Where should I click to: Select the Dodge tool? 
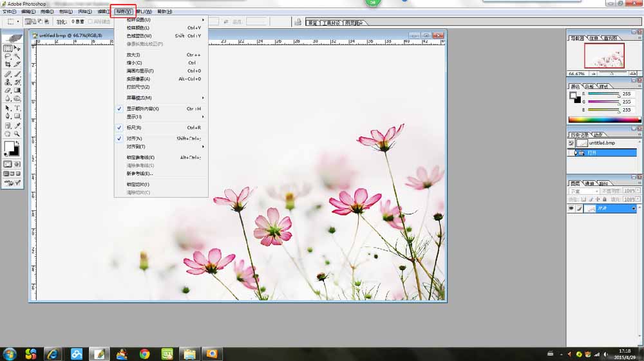point(17,98)
